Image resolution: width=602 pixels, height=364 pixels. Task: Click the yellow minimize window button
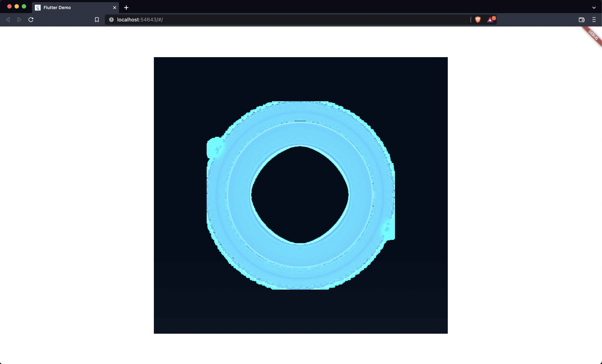pyautogui.click(x=17, y=7)
